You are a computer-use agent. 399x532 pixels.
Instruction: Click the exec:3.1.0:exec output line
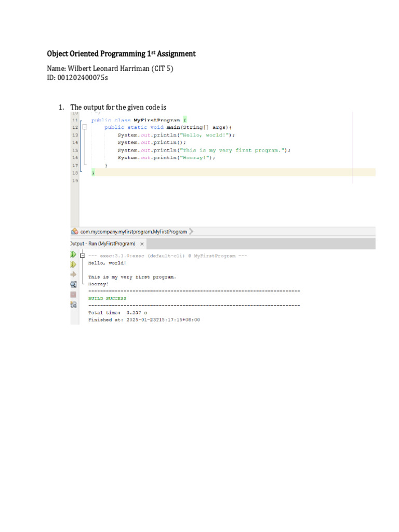click(168, 256)
